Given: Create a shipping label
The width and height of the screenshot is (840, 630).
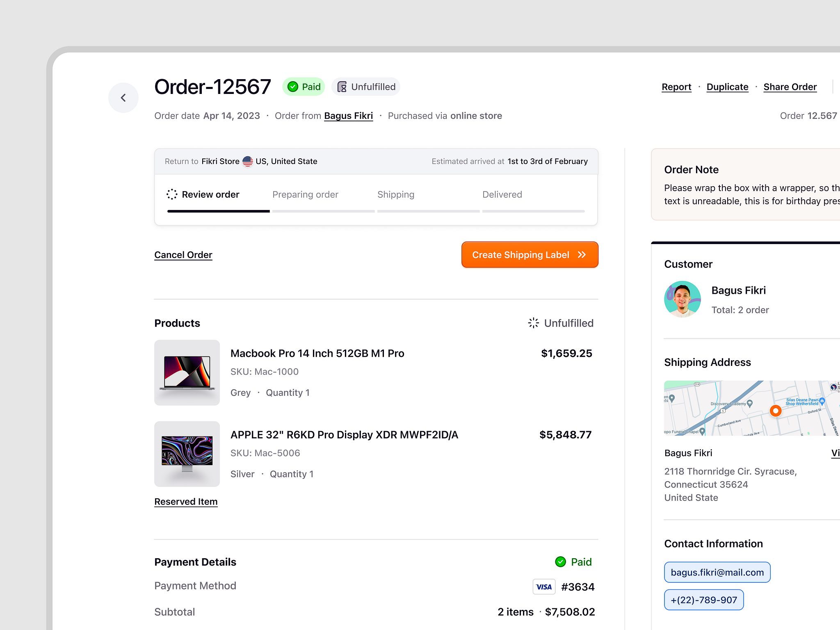Looking at the screenshot, I should coord(529,255).
